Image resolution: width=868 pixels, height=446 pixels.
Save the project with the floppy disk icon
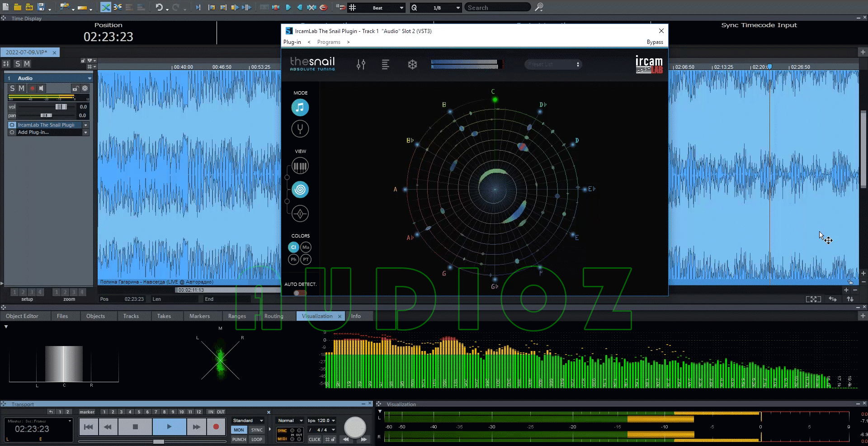(41, 7)
